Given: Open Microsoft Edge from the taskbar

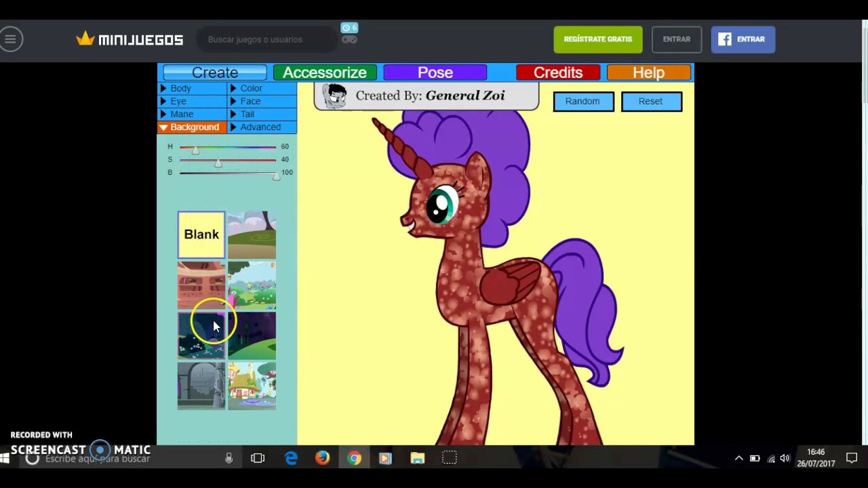Looking at the screenshot, I should coord(291,459).
